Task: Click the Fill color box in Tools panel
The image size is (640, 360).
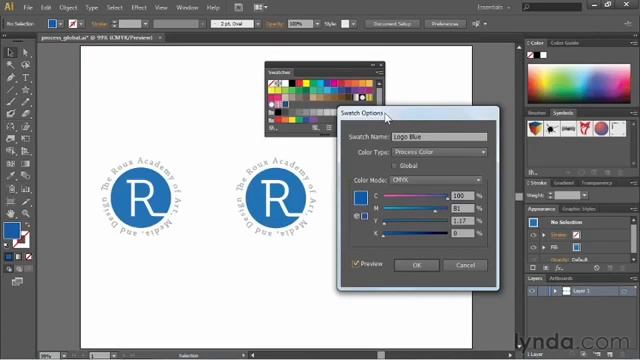Action: [11, 230]
